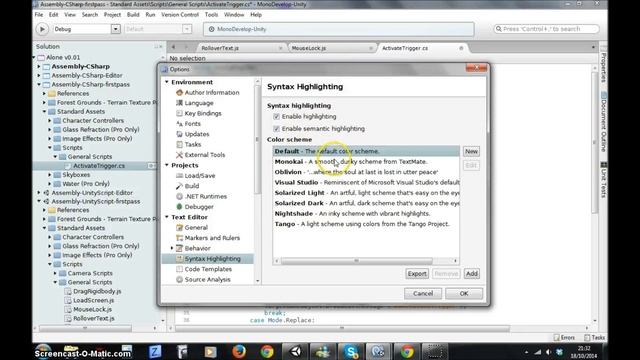
Task: Click the Add scheme button
Action: point(471,273)
